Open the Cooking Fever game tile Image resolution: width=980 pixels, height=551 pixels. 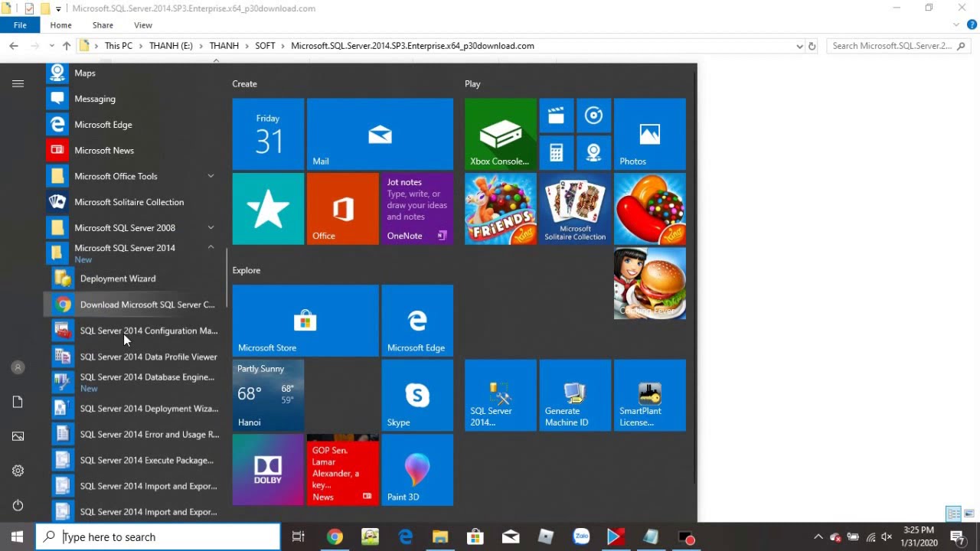point(649,283)
